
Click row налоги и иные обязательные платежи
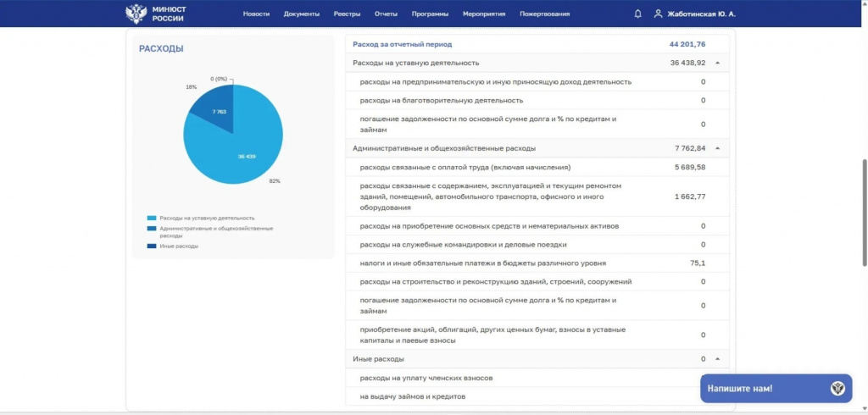pos(537,263)
